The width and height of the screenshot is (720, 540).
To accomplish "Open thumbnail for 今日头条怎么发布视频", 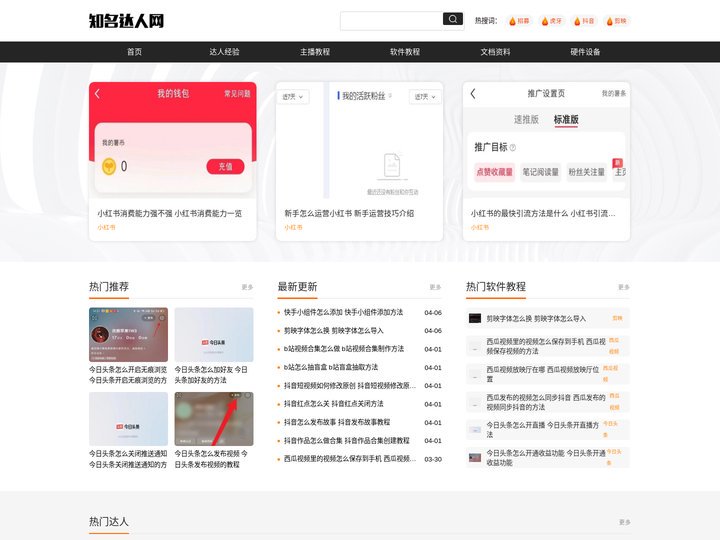I will click(214, 419).
